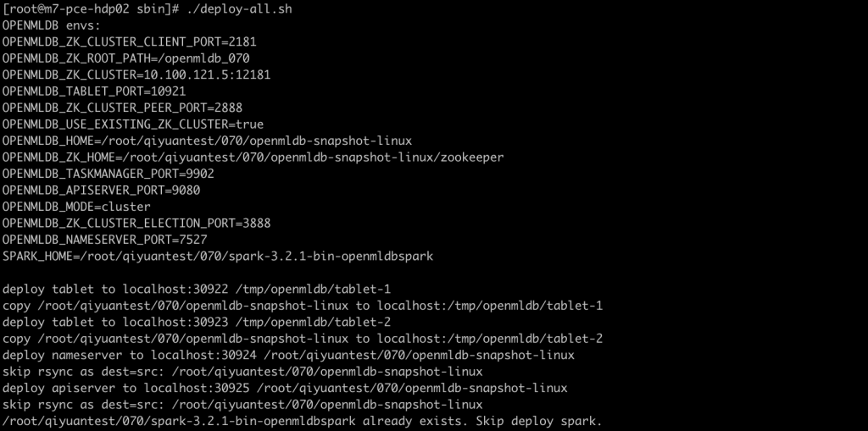This screenshot has height=431, width=868.
Task: Click the deploy tablet to localhost:30922 line
Action: click(x=197, y=289)
